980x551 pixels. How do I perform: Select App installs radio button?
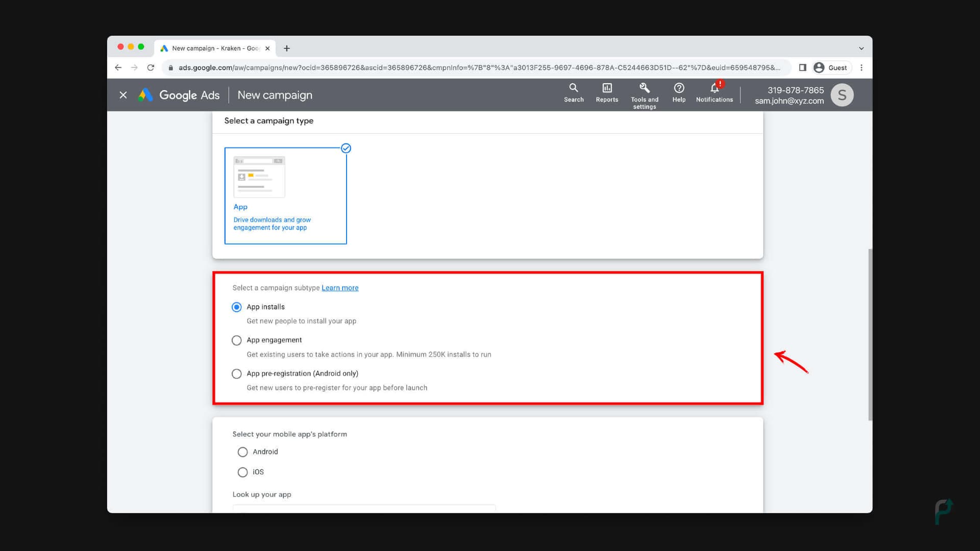[x=236, y=306]
